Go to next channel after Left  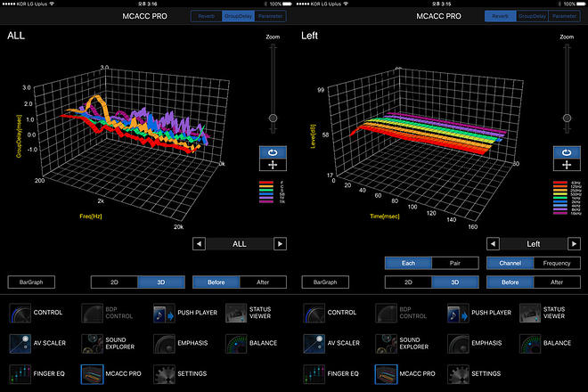click(x=574, y=243)
